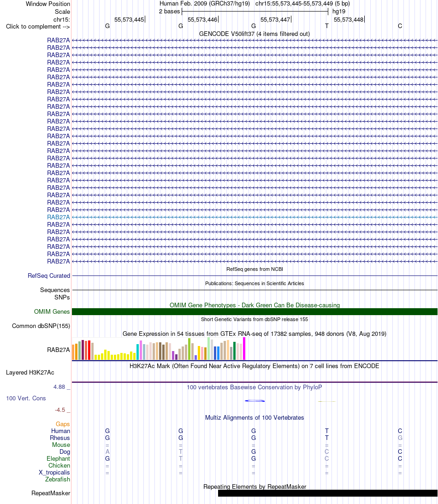Open '100 vertebrates Basewise Conservation by PhyloP' title
This screenshot has width=438, height=504.
click(x=255, y=387)
